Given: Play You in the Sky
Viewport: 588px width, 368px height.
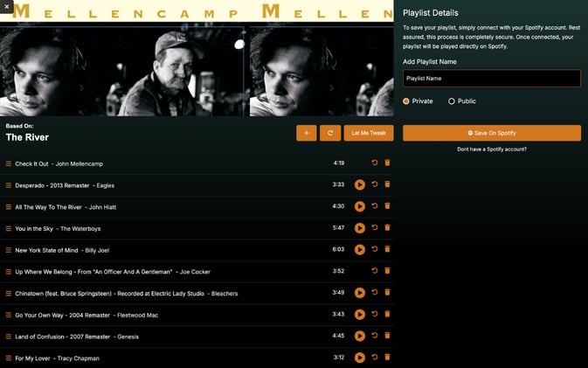Looking at the screenshot, I should pyautogui.click(x=360, y=228).
